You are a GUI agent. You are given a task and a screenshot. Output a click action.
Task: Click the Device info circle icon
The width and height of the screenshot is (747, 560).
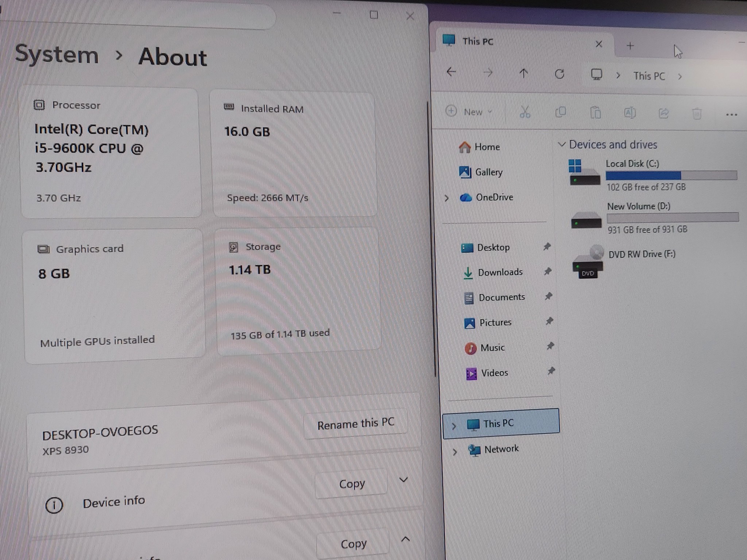[54, 505]
